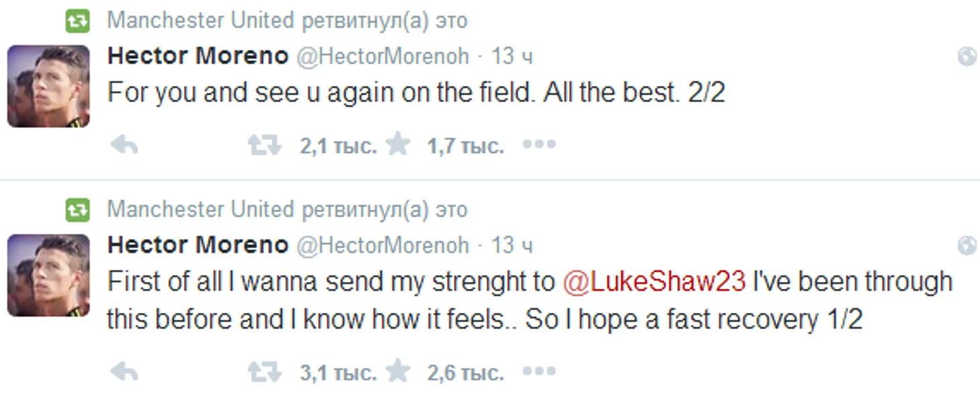Click the green retweet badge above the 1/2 tweet

77,211
